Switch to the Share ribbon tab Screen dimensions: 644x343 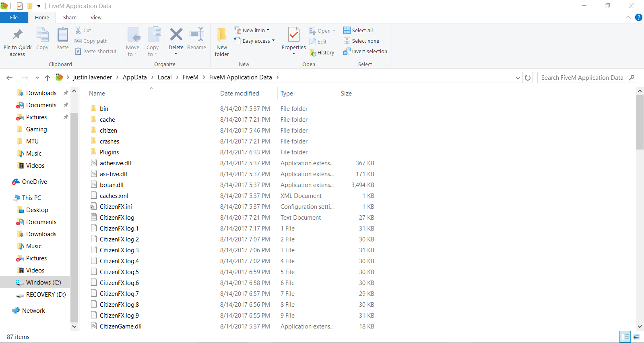(x=70, y=17)
